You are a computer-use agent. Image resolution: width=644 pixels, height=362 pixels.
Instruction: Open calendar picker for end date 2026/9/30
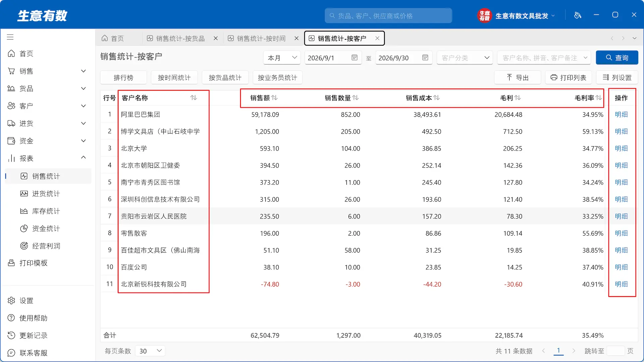click(425, 58)
